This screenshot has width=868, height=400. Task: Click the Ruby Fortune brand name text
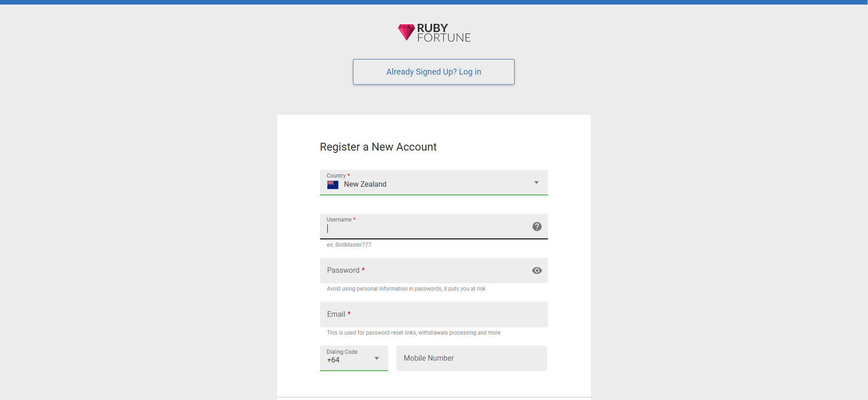[444, 33]
